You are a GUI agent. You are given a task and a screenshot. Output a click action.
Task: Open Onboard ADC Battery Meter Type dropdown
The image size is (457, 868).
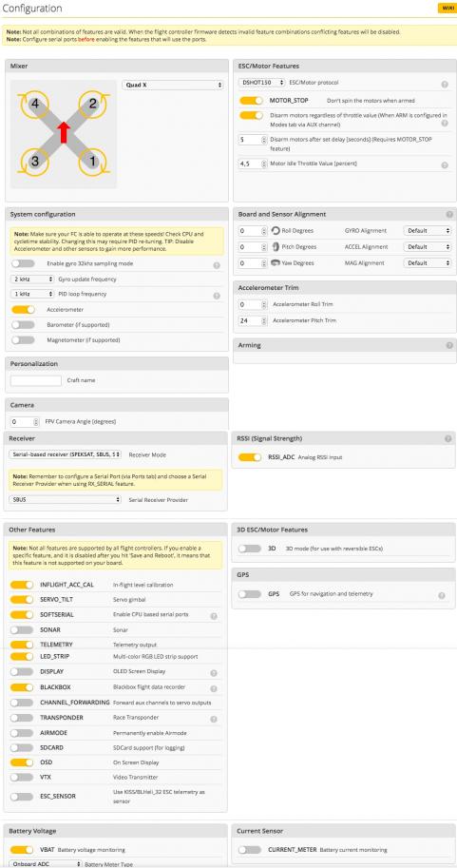coord(46,863)
